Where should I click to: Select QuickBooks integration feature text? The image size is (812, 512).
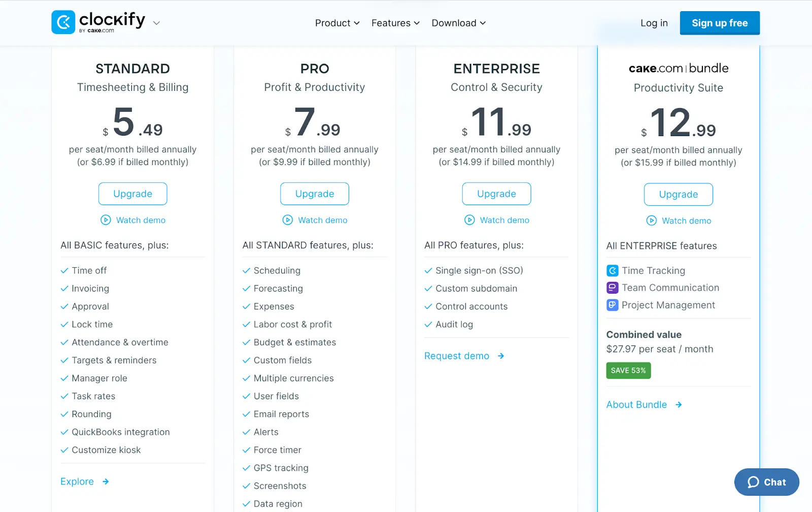click(121, 432)
